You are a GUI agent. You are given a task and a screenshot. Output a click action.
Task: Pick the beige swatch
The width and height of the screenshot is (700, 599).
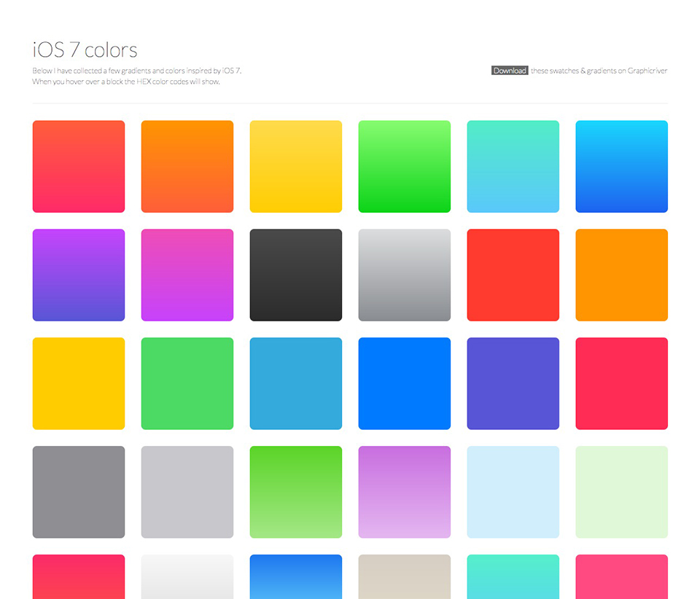pos(404,577)
